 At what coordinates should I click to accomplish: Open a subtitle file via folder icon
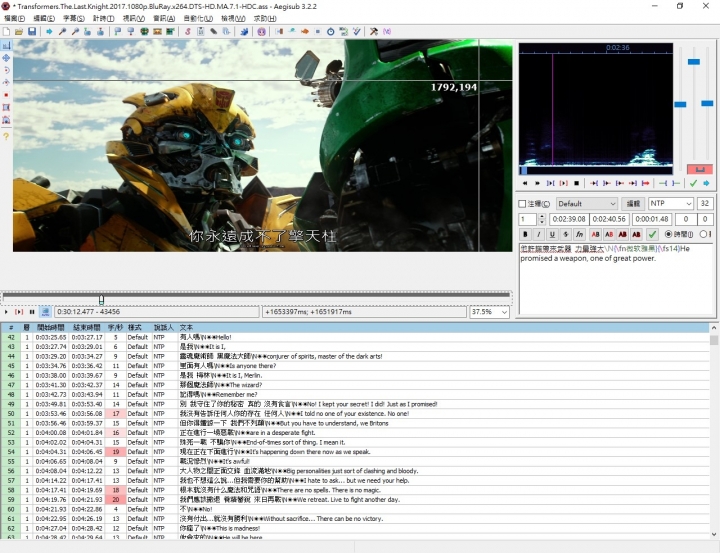[19, 32]
